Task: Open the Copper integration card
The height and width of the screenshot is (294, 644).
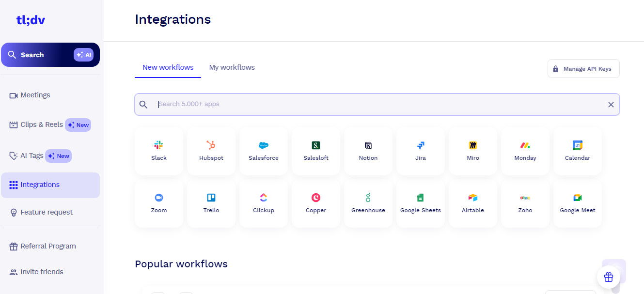Action: (316, 203)
